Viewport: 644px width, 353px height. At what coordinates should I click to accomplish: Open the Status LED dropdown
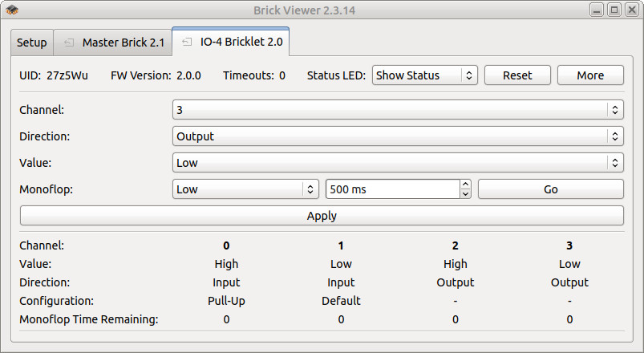424,75
